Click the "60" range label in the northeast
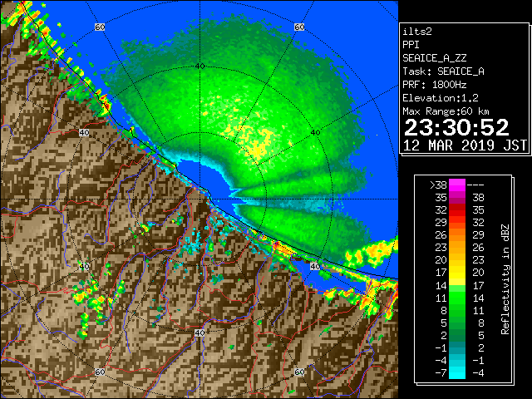This screenshot has width=532, height=399. click(299, 27)
